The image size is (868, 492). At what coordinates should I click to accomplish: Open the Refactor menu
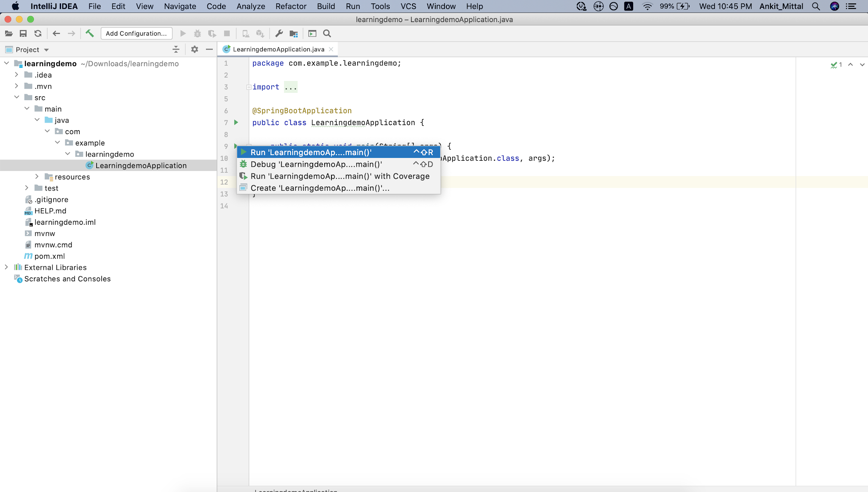(291, 6)
